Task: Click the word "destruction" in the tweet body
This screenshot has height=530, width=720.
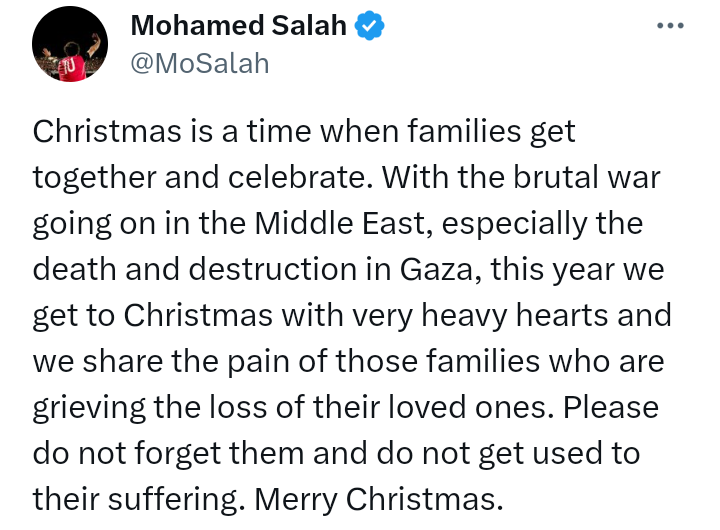Action: 273,269
